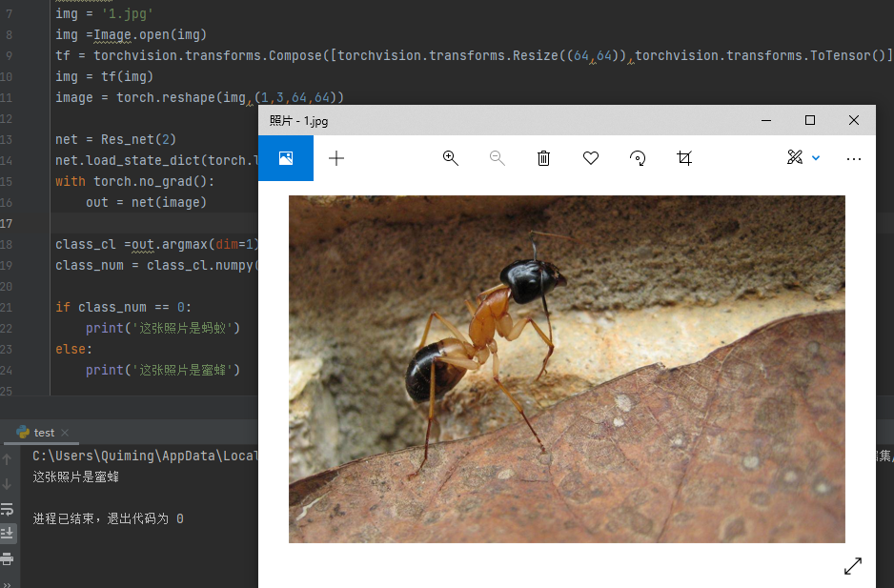Enter fullscreen with the diagonal arrows icon
The image size is (894, 588).
[853, 566]
